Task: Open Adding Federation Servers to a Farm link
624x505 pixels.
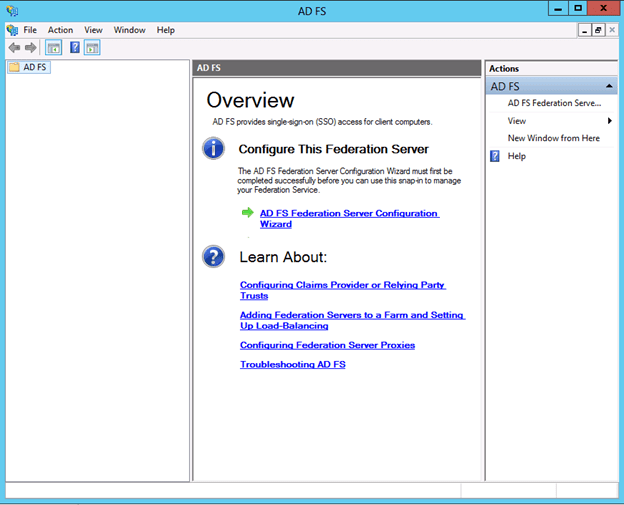Action: (352, 320)
